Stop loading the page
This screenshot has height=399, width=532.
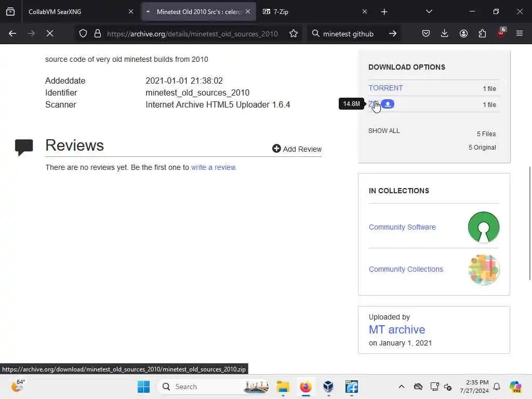click(49, 33)
